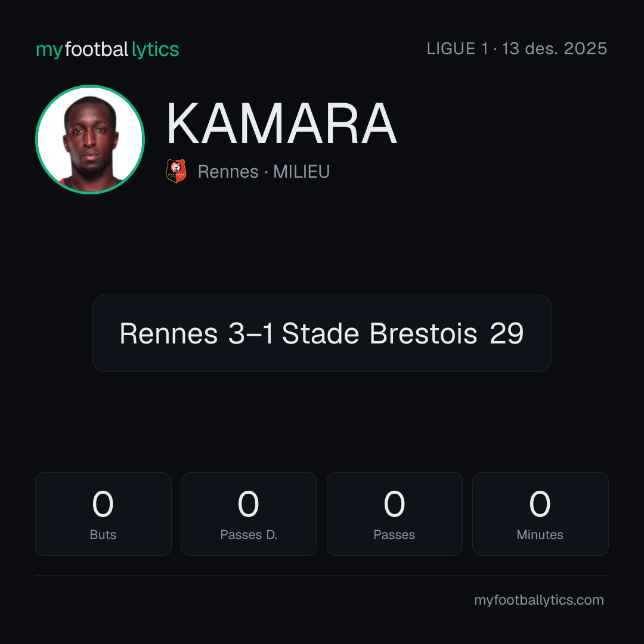This screenshot has width=644, height=644.
Task: Click the zero value above Buts
Action: pos(103,504)
